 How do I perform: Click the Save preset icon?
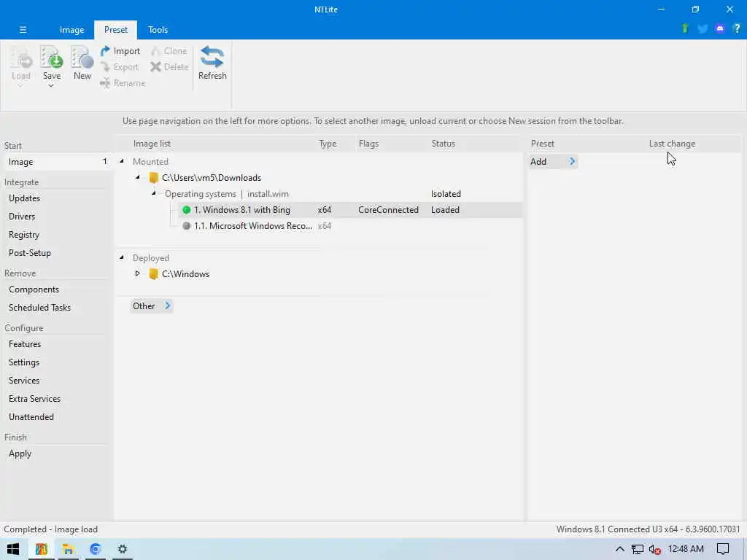tap(52, 58)
